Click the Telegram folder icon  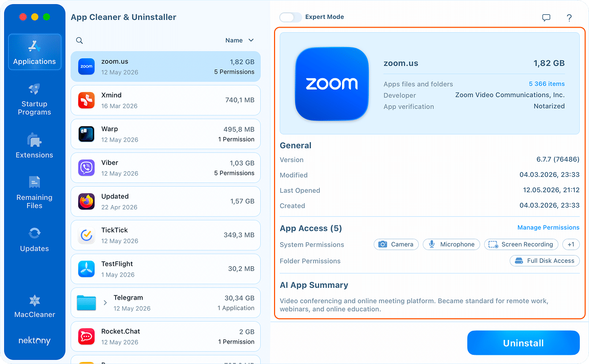[86, 303]
